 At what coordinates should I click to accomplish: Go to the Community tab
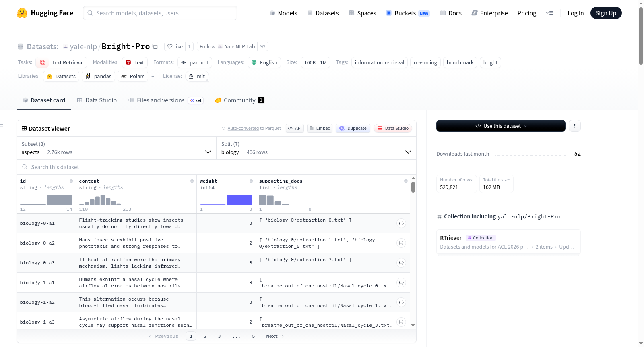click(x=240, y=100)
